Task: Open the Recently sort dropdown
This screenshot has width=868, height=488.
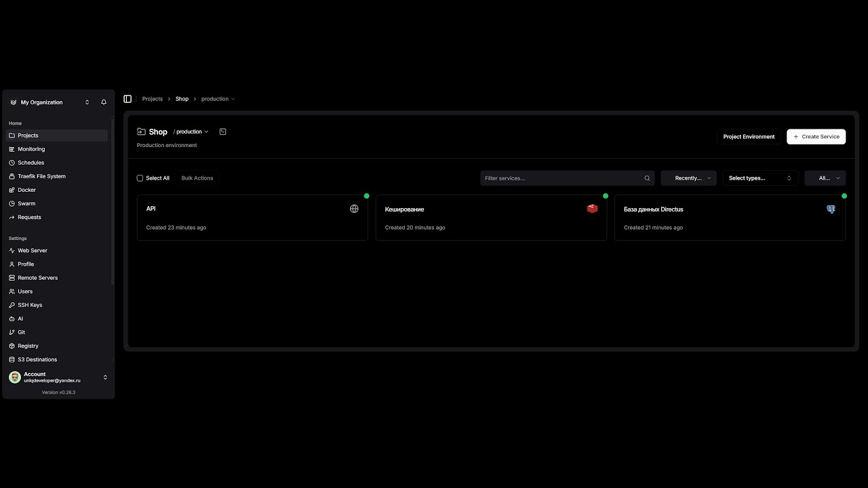Action: click(x=688, y=178)
